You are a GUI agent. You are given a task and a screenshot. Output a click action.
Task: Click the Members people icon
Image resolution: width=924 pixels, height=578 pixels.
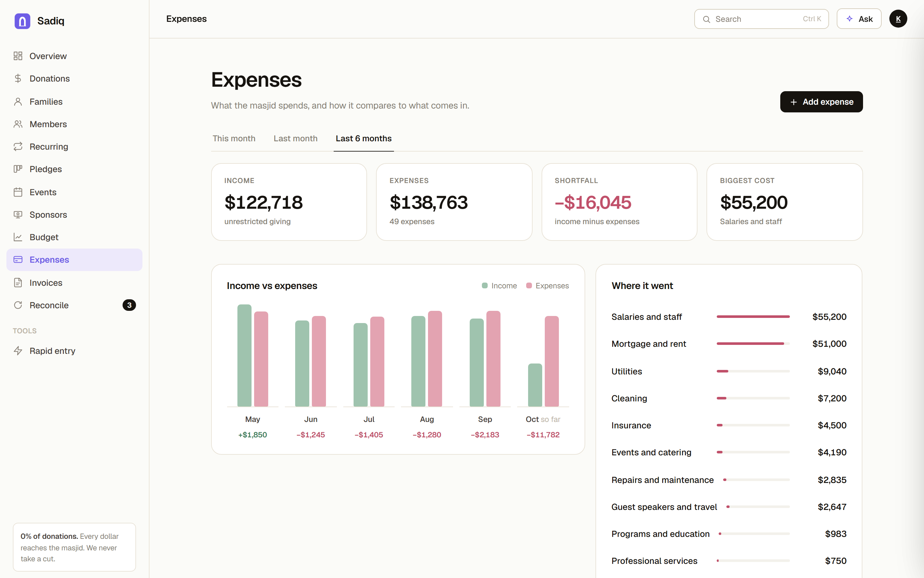point(18,124)
